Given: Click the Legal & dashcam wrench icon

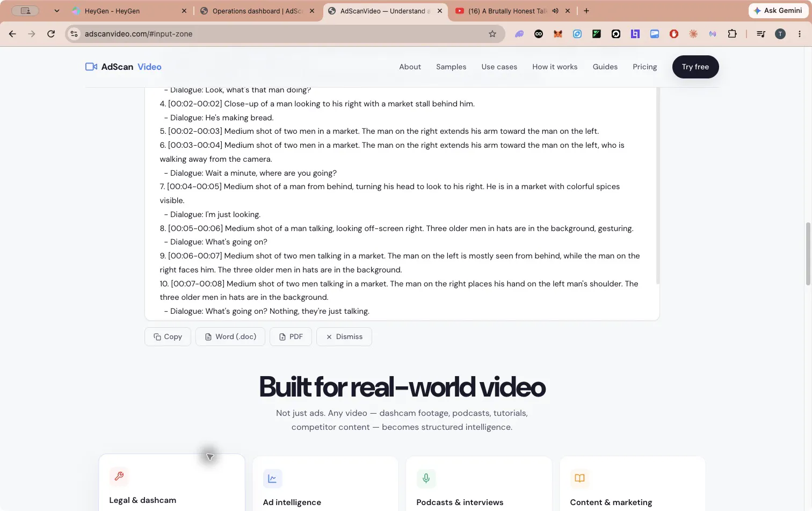Looking at the screenshot, I should [119, 476].
